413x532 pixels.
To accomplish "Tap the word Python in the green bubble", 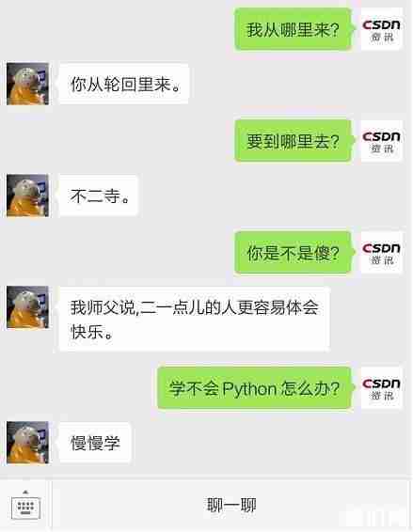I will point(249,389).
